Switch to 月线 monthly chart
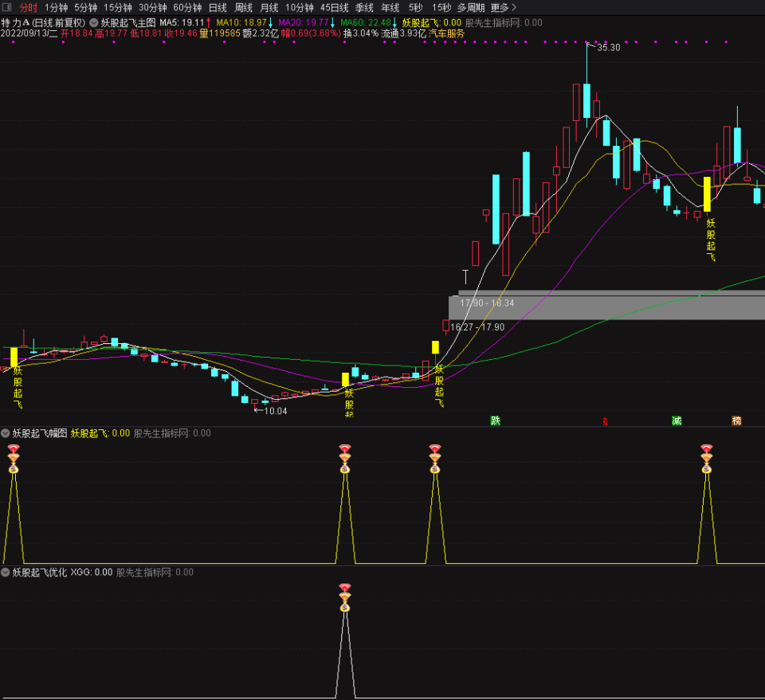This screenshot has height=700, width=765. tap(269, 8)
